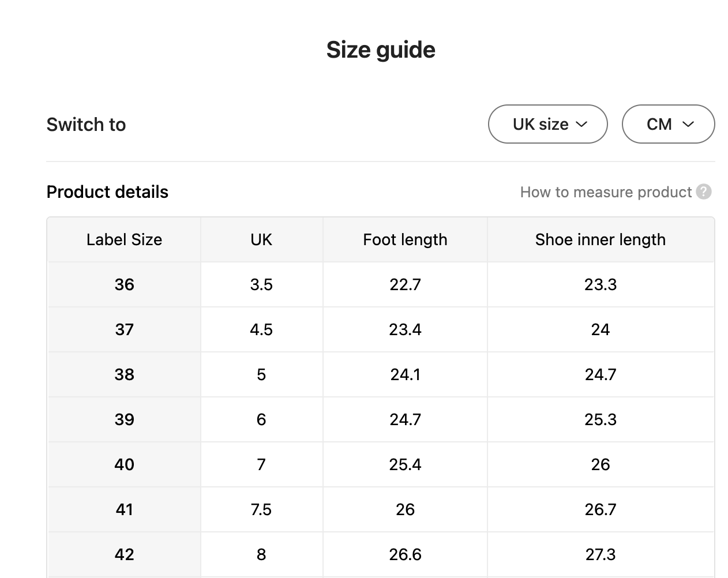728x578 pixels.
Task: Click the Product details heading
Action: click(107, 192)
